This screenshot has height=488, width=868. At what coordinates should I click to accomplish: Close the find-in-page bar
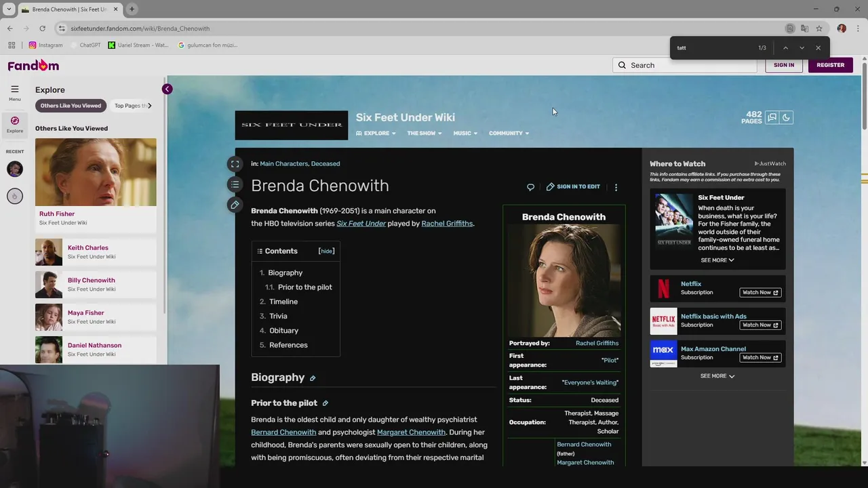(x=818, y=47)
